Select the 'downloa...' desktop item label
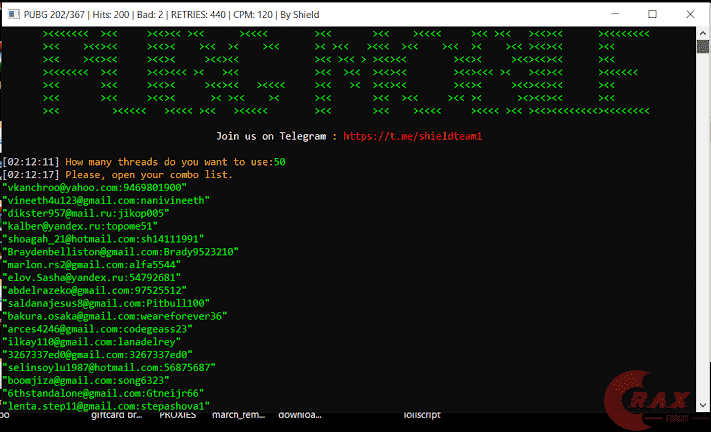The width and height of the screenshot is (711, 432). [300, 415]
